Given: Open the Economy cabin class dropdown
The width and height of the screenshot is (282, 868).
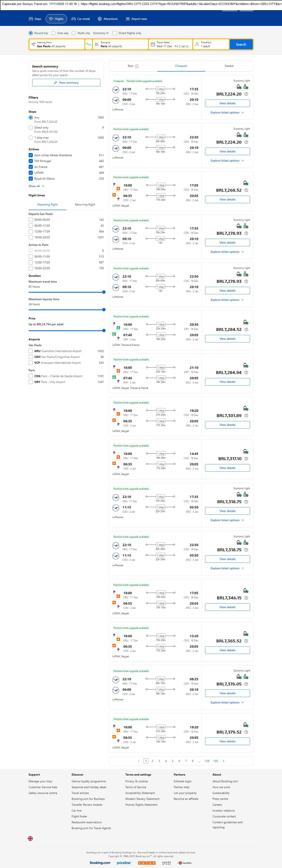Looking at the screenshot, I should pos(101,33).
